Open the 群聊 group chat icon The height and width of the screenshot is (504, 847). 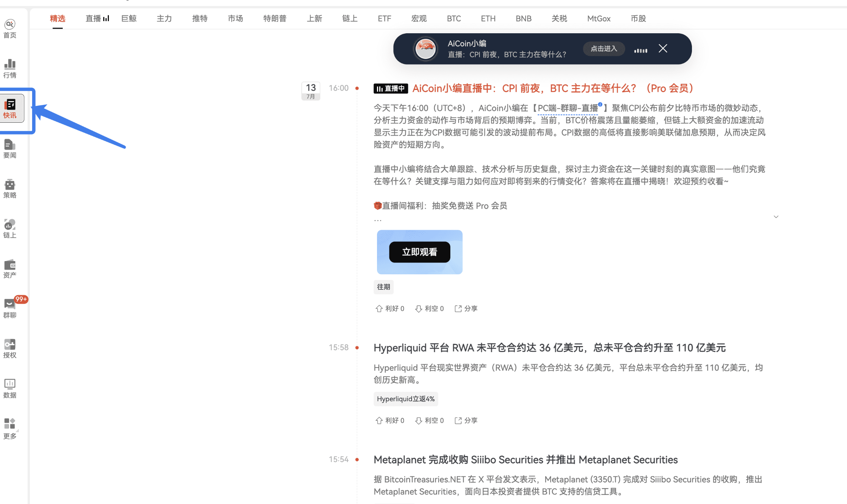(10, 309)
